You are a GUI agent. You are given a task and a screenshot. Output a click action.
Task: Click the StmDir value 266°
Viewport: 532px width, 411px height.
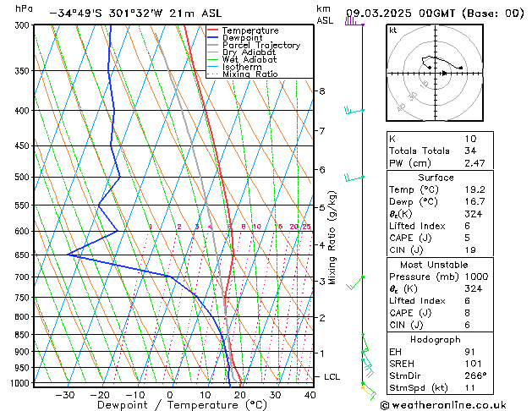tap(475, 376)
